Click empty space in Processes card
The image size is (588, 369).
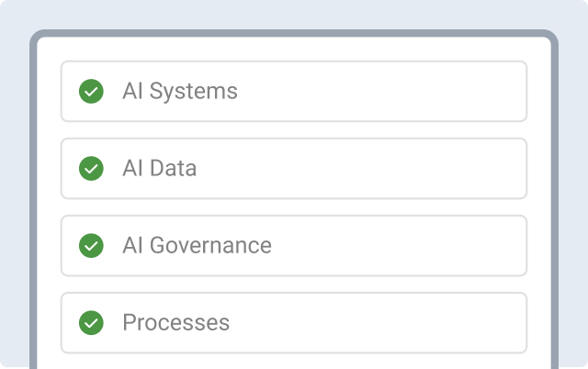379,322
